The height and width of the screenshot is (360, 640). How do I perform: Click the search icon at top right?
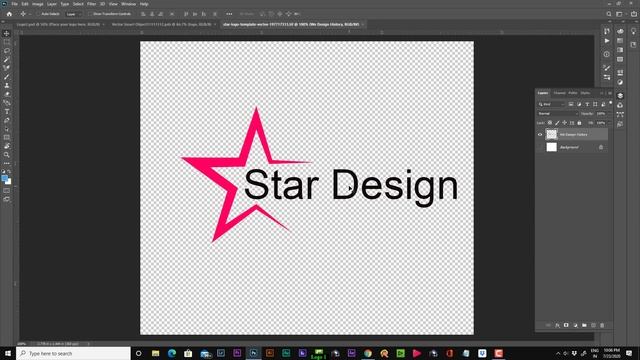[x=609, y=14]
